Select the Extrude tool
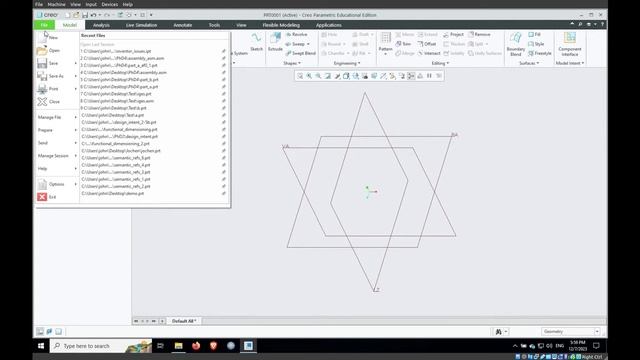This screenshot has width=640, height=360. [275, 42]
